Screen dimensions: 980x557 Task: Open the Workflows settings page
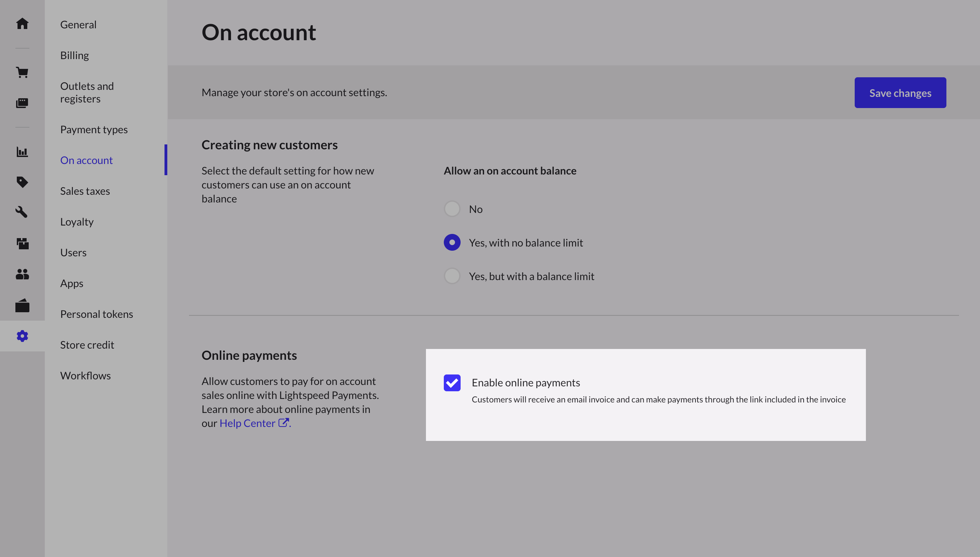click(x=85, y=376)
